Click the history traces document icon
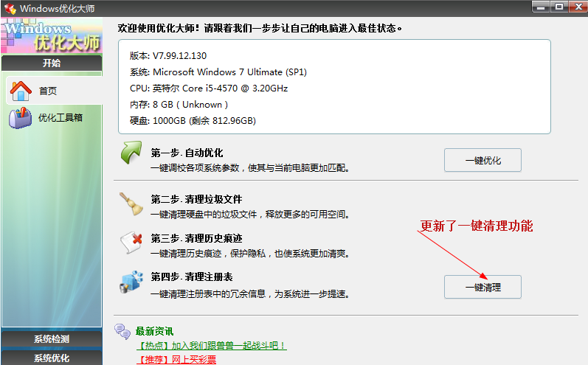588x365 pixels. (131, 243)
